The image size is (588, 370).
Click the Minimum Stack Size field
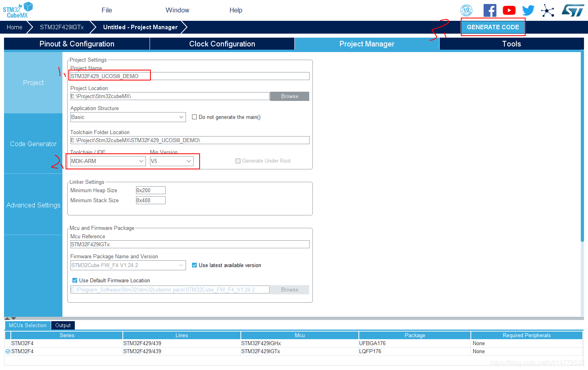150,200
